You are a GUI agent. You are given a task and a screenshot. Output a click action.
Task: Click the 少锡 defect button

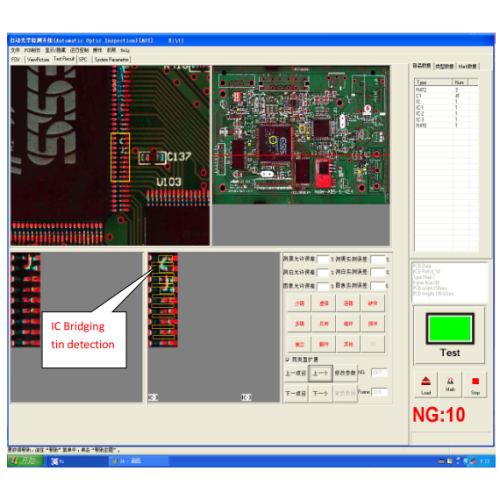click(299, 304)
